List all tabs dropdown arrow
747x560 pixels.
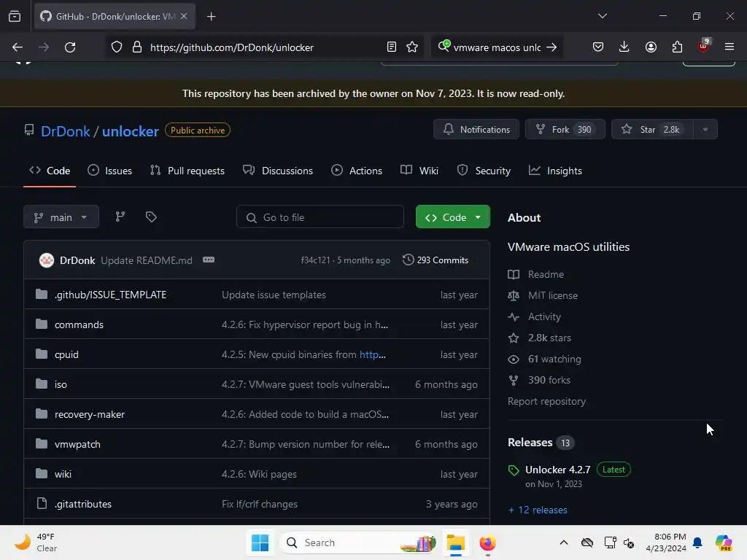click(602, 16)
